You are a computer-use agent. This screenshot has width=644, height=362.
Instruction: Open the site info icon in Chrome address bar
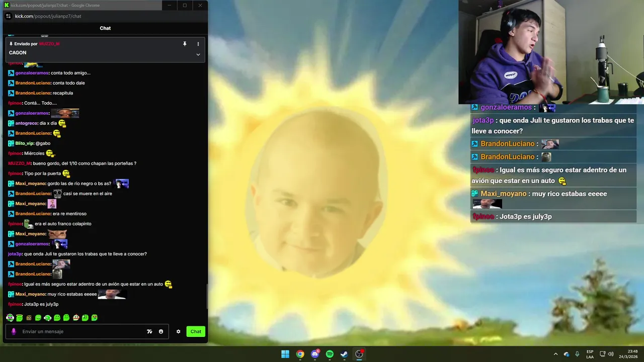pyautogui.click(x=8, y=16)
